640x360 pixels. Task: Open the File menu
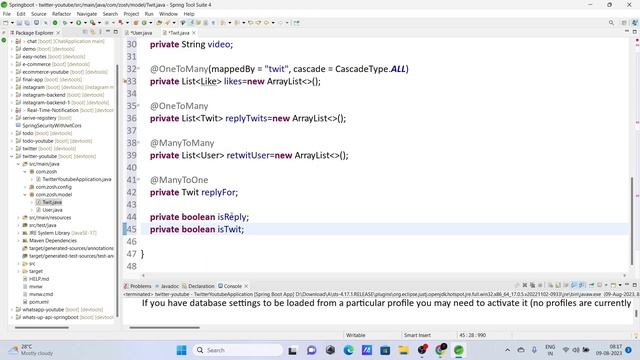(7, 14)
